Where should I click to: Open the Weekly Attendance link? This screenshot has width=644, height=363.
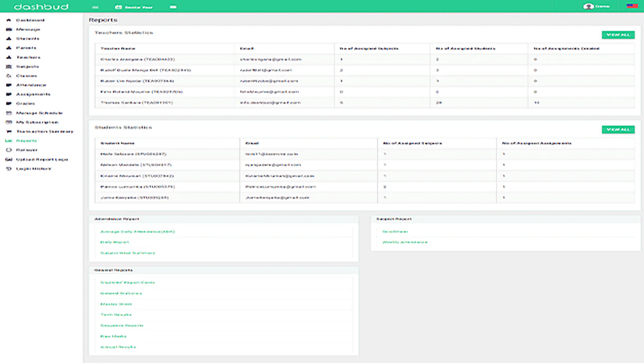(405, 242)
